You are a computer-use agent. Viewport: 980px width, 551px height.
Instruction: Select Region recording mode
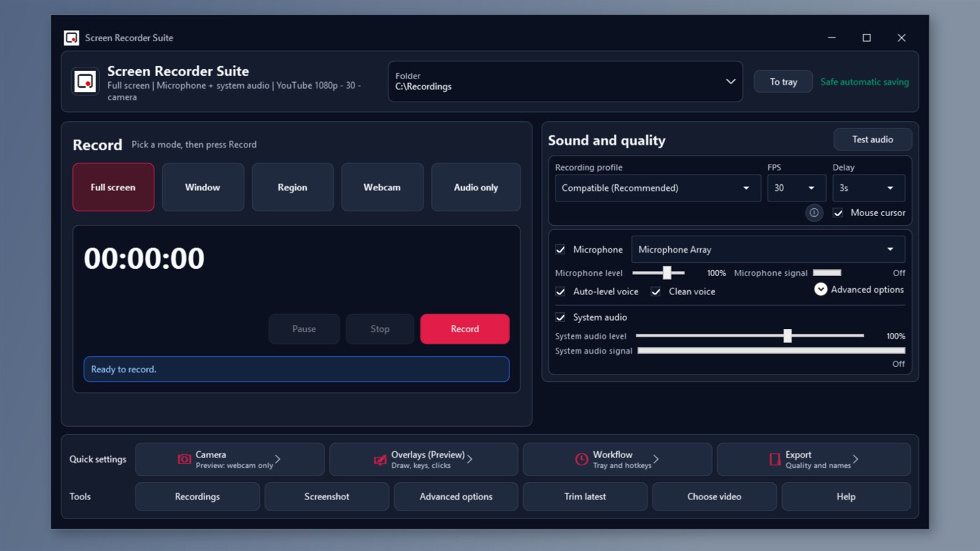click(x=293, y=187)
